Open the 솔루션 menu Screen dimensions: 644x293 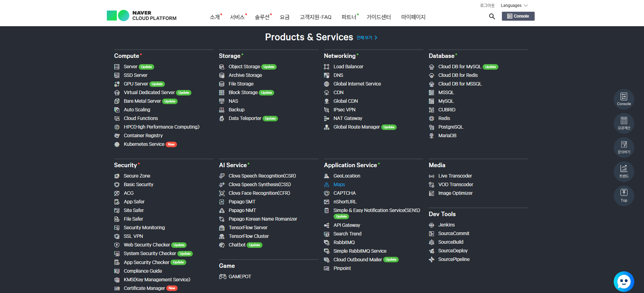pos(263,17)
